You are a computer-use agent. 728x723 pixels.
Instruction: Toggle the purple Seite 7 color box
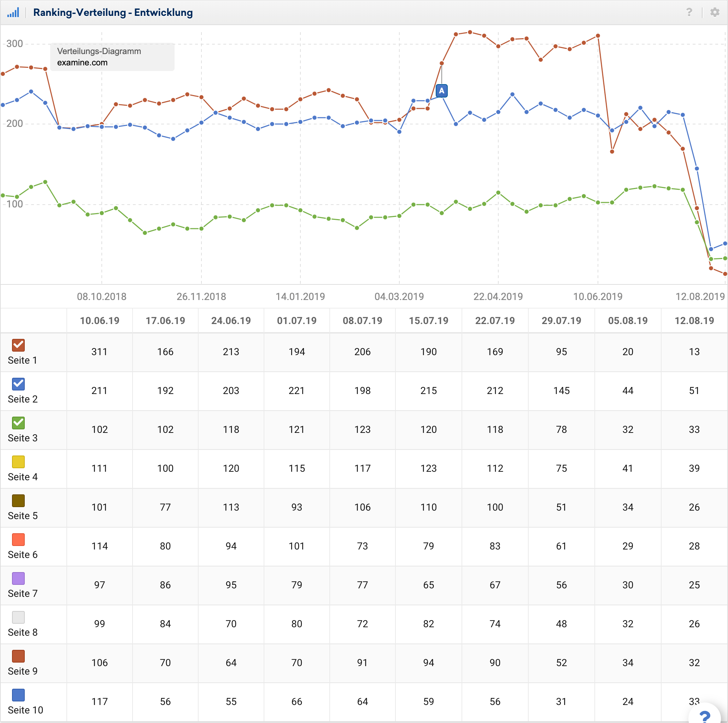pos(18,578)
